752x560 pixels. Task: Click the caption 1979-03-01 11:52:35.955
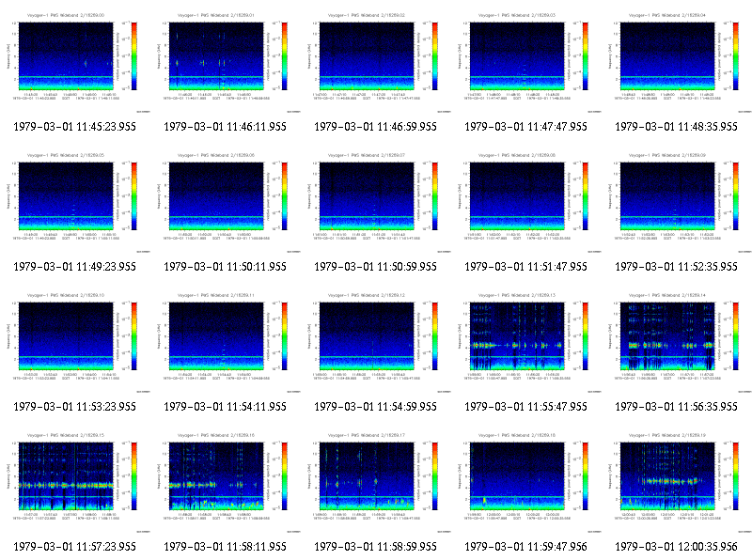676,267
